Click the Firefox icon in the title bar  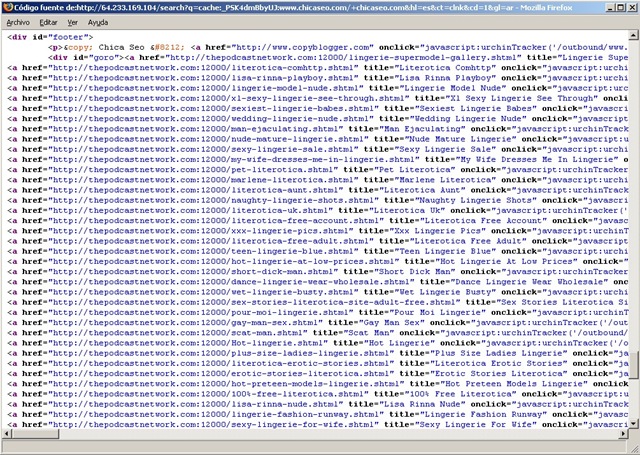click(7, 7)
